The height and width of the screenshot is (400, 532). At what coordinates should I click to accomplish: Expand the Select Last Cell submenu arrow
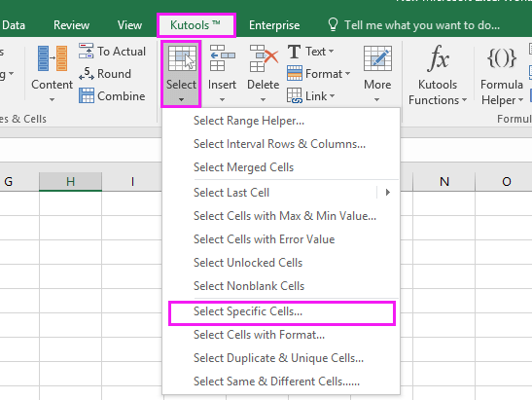click(388, 193)
